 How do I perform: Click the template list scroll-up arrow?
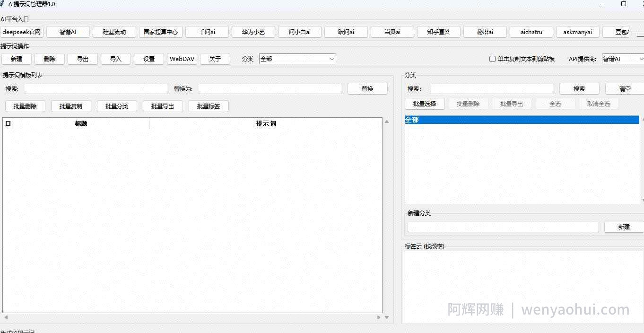point(387,122)
